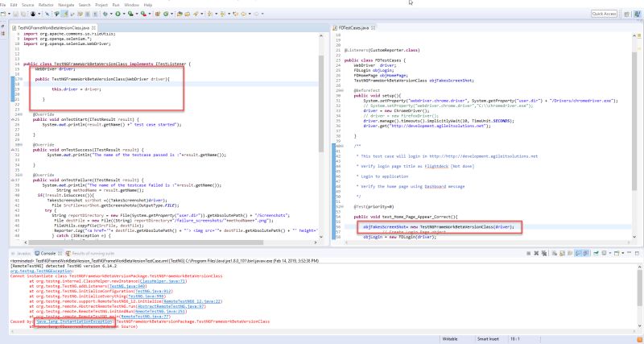Click the Writable status bar entry
Viewport: 644px width, 344px height.
click(x=450, y=339)
